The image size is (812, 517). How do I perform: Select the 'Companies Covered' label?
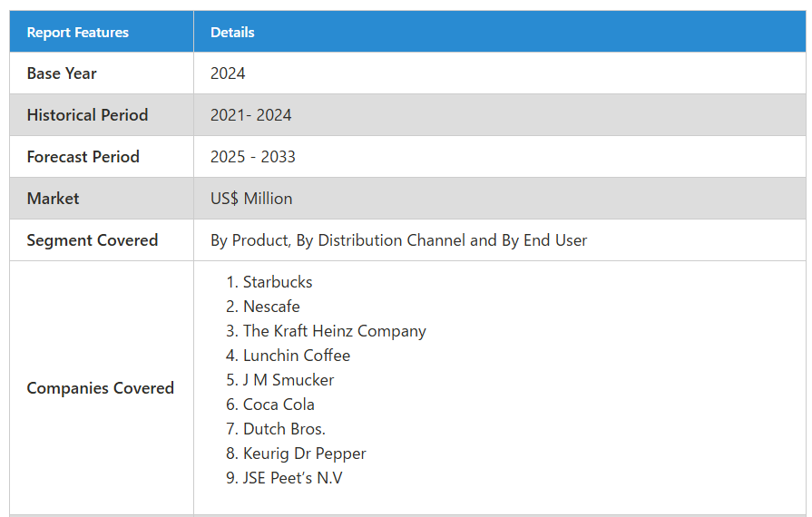coord(101,387)
